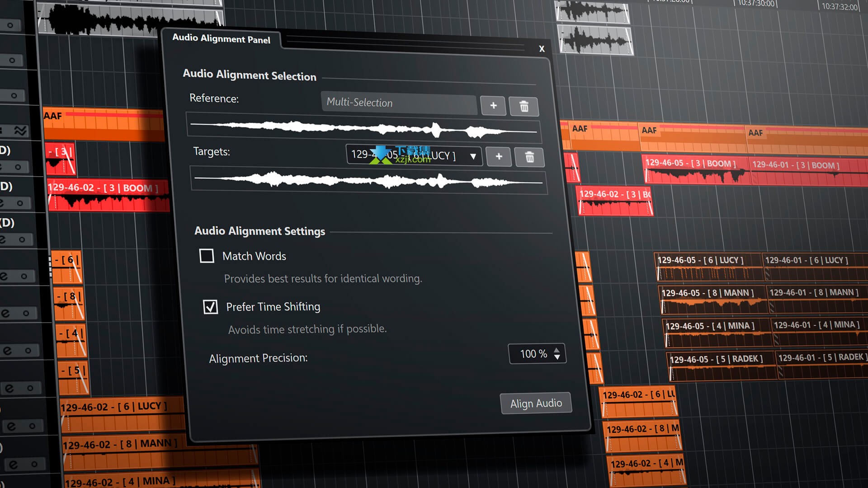Select clip 129-46-05 - [ 8 | MANN ]
Viewport: 868px width, 488px height.
[x=713, y=300]
